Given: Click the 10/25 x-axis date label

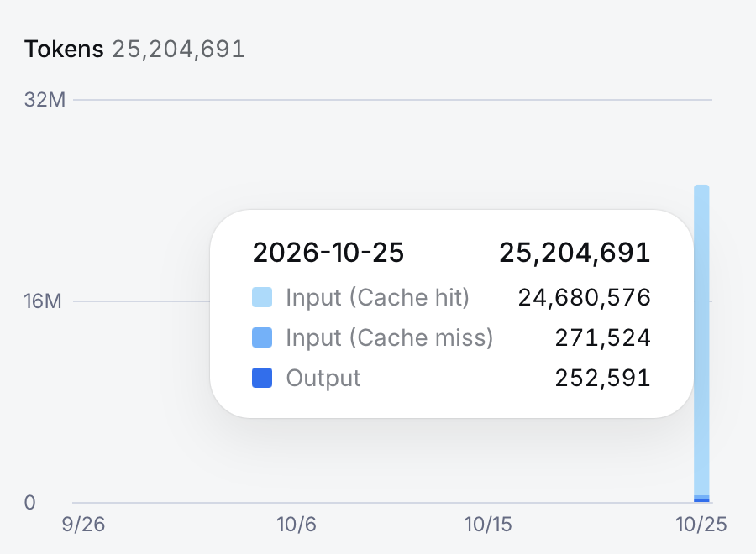Looking at the screenshot, I should point(701,524).
